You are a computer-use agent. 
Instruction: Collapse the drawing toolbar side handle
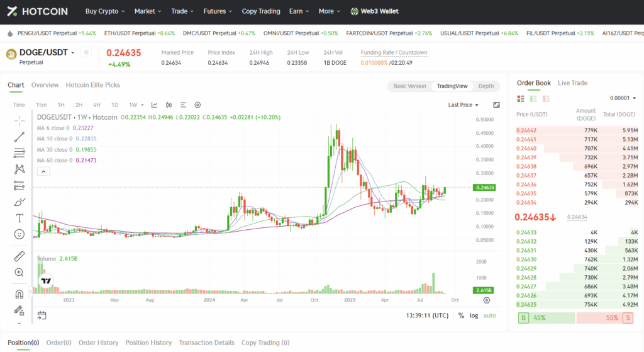(30, 292)
